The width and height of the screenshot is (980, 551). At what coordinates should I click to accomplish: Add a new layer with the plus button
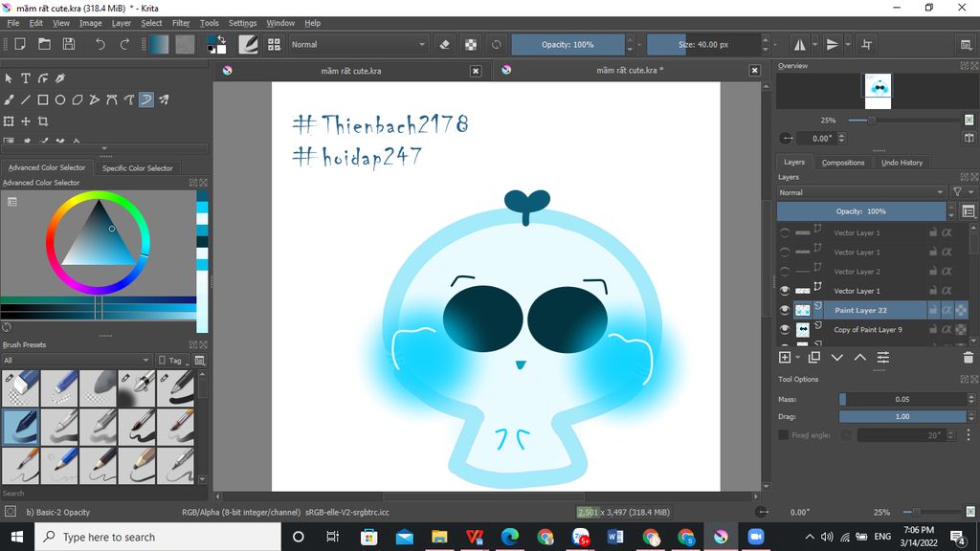click(785, 358)
